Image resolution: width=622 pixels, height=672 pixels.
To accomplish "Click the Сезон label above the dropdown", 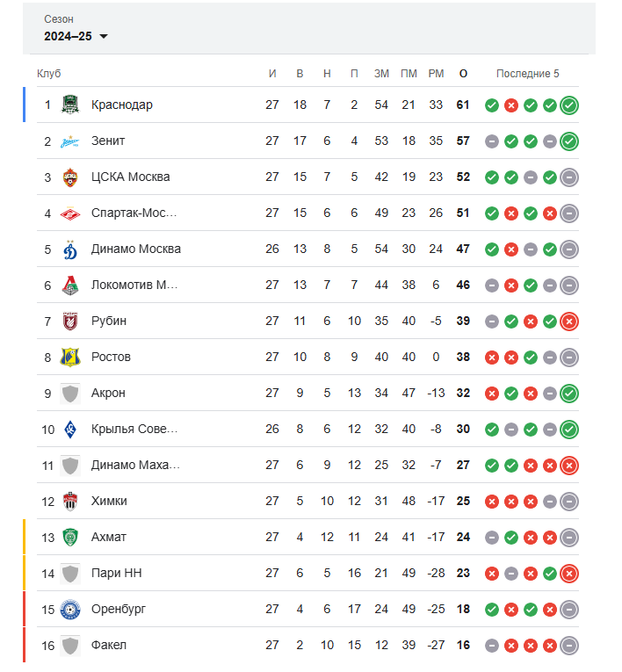I will coord(59,19).
